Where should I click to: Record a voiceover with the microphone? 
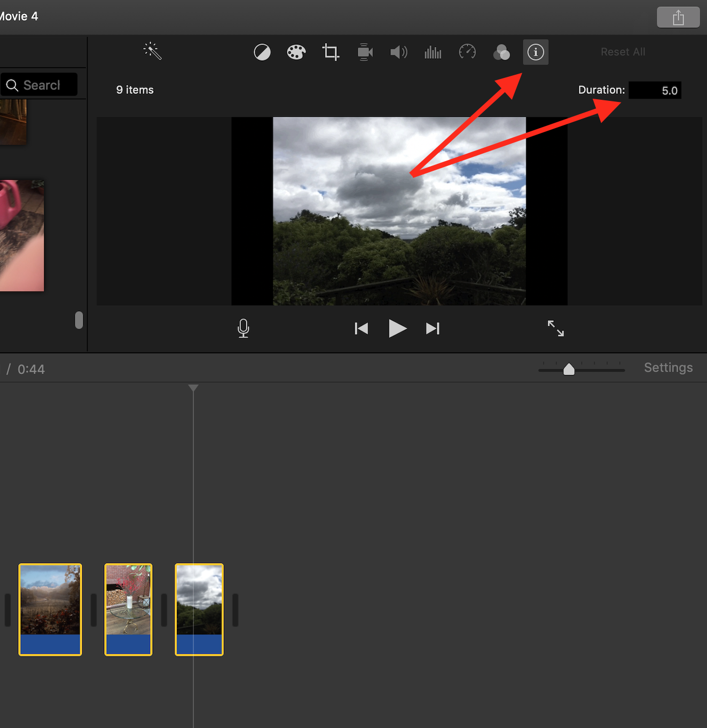point(243,328)
